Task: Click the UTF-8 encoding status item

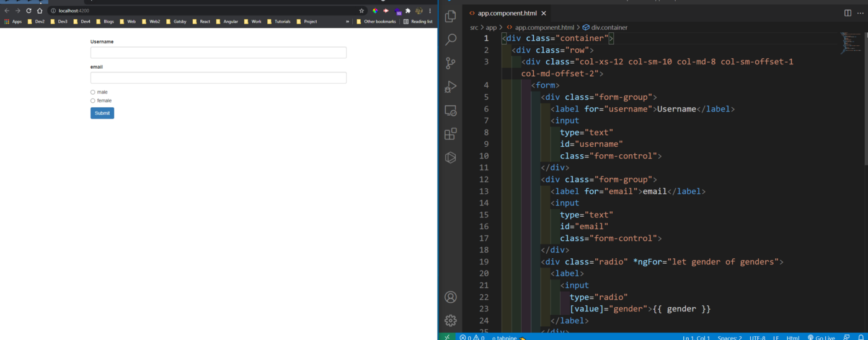Action: (x=758, y=338)
